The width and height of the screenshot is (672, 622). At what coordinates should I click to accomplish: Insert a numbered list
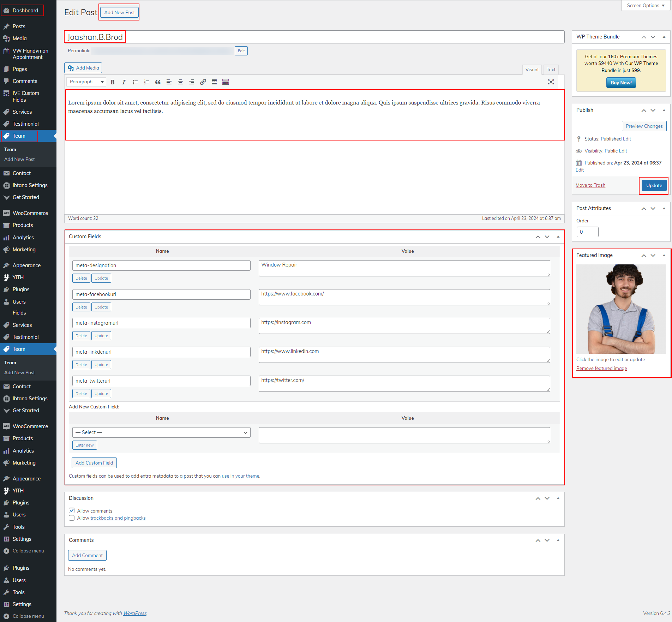click(146, 82)
